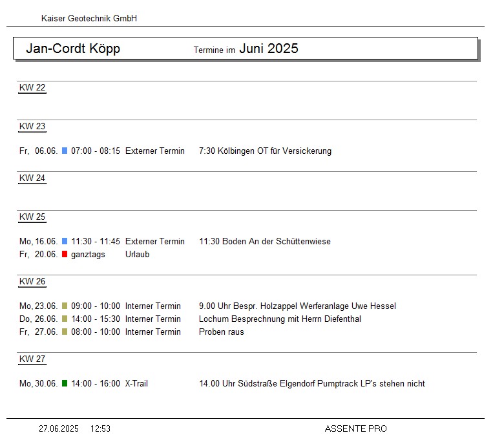Click the Juni 2025 month heading

pos(269,48)
